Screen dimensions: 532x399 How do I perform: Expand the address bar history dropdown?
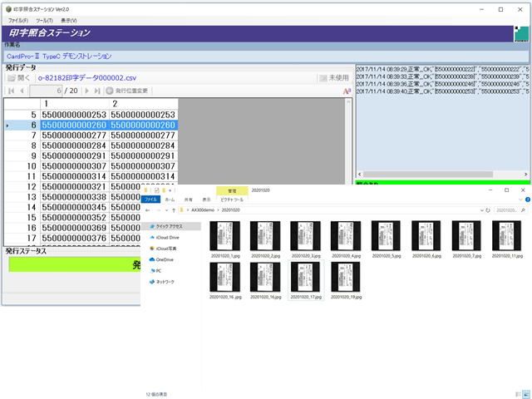point(482,210)
